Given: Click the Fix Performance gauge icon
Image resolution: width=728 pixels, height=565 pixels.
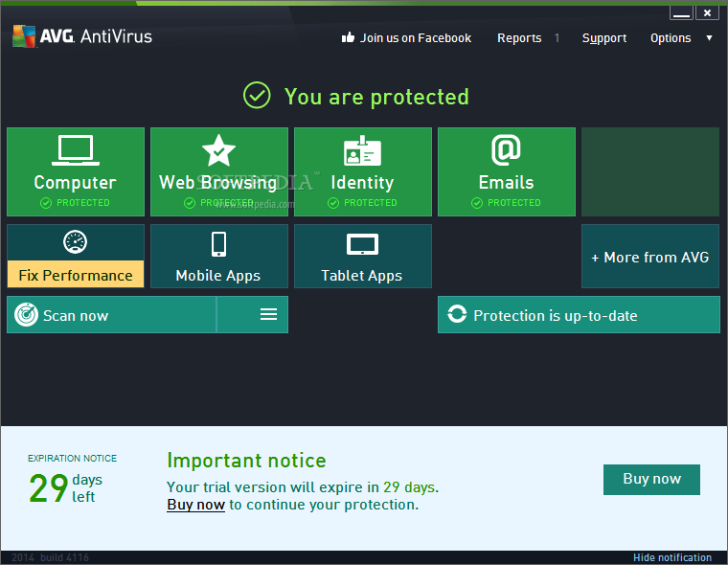Looking at the screenshot, I should click(76, 242).
